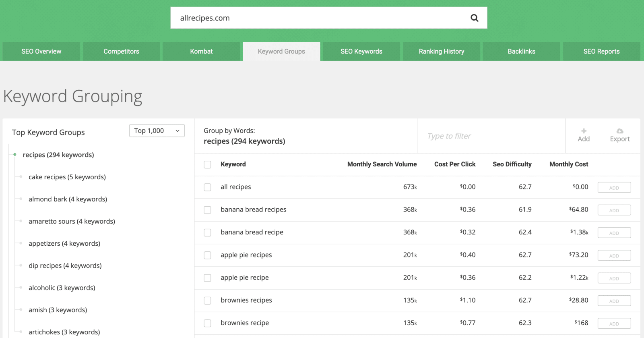Add the apple pie recipes keyword
Image resolution: width=644 pixels, height=338 pixels.
point(614,255)
